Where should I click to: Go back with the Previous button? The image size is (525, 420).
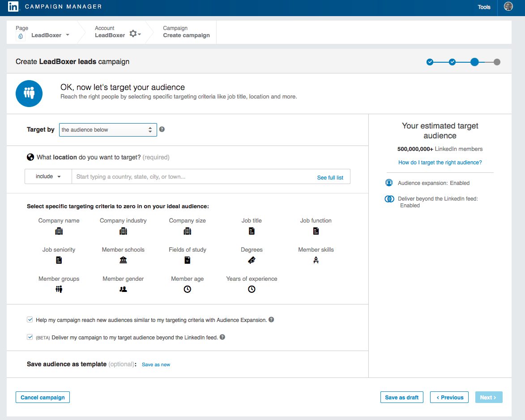pyautogui.click(x=449, y=397)
